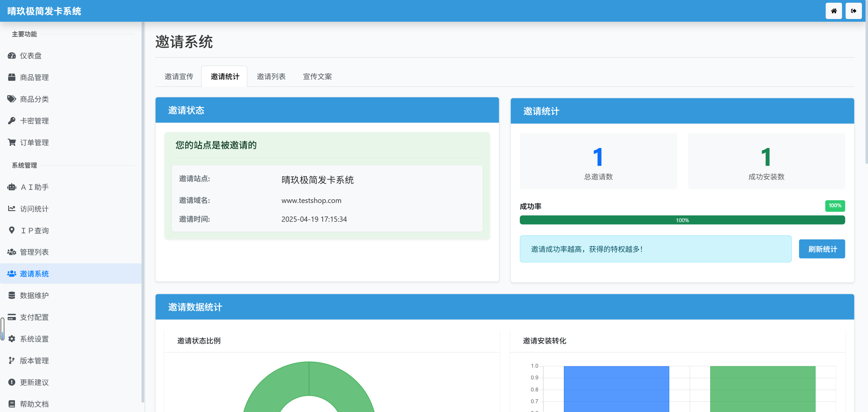The image size is (868, 412).
Task: Open 数据维护 sidebar entry
Action: click(71, 295)
